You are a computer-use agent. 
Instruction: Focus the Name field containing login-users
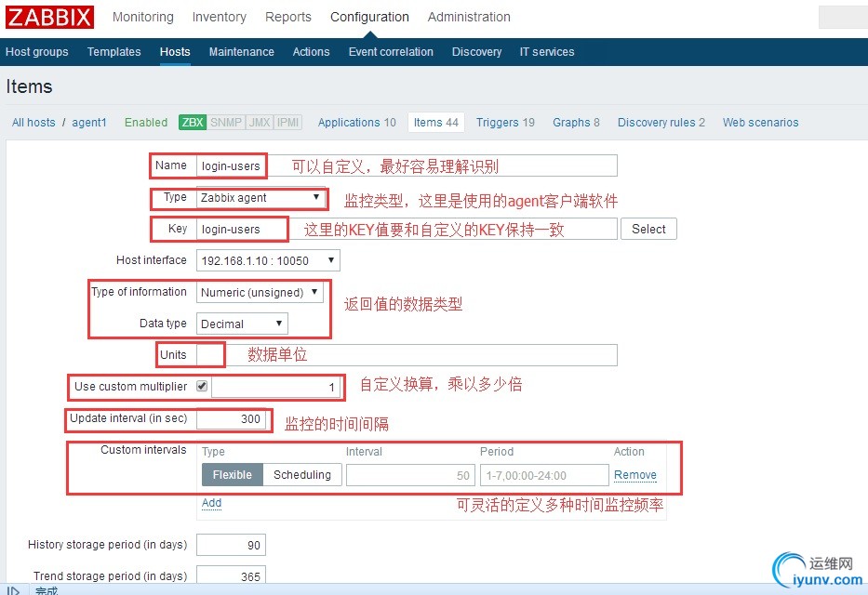407,165
